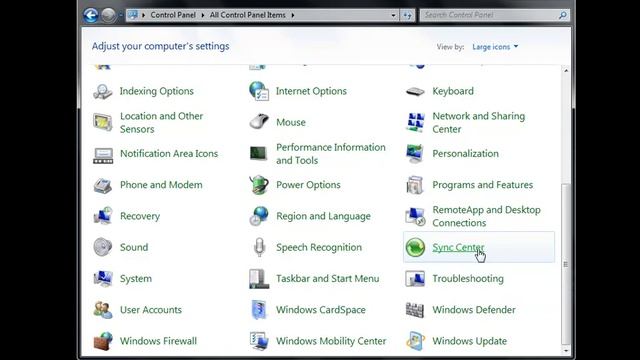Click the Internet Options globe icon
Screen dimensions: 640x360
coord(259,91)
